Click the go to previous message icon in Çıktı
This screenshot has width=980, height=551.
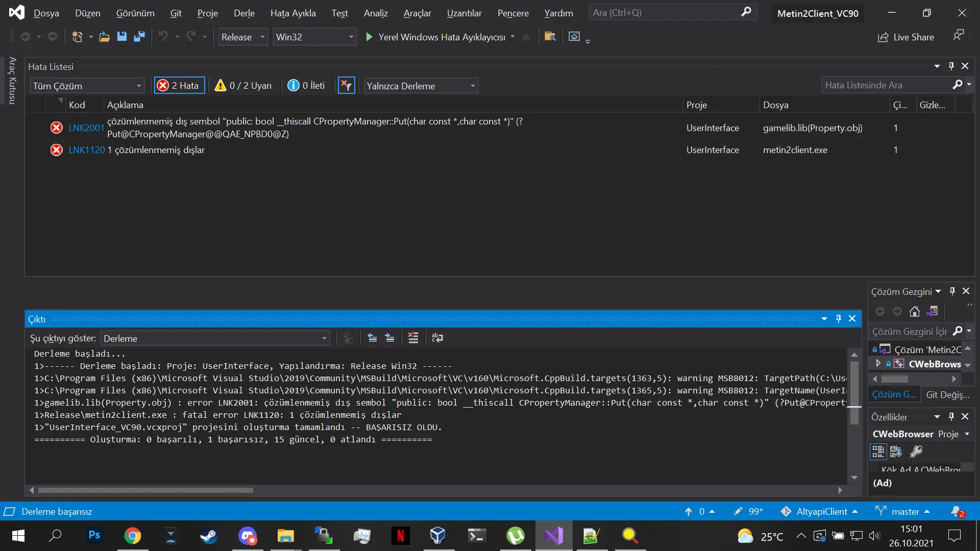click(372, 338)
